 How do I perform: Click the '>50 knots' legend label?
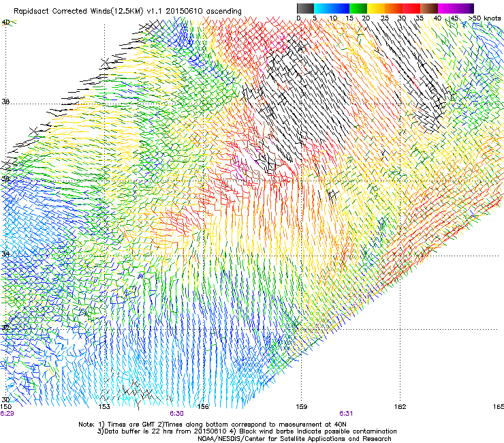click(x=485, y=18)
